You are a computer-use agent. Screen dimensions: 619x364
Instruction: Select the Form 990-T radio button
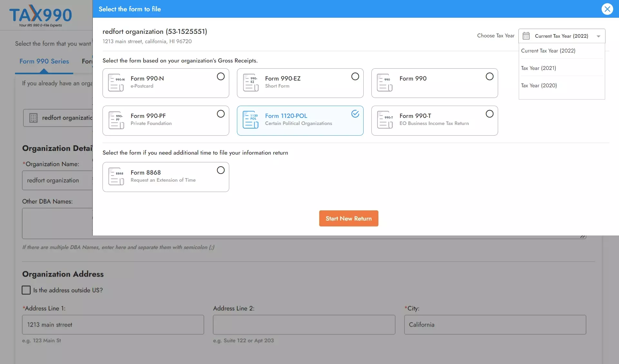click(x=490, y=114)
